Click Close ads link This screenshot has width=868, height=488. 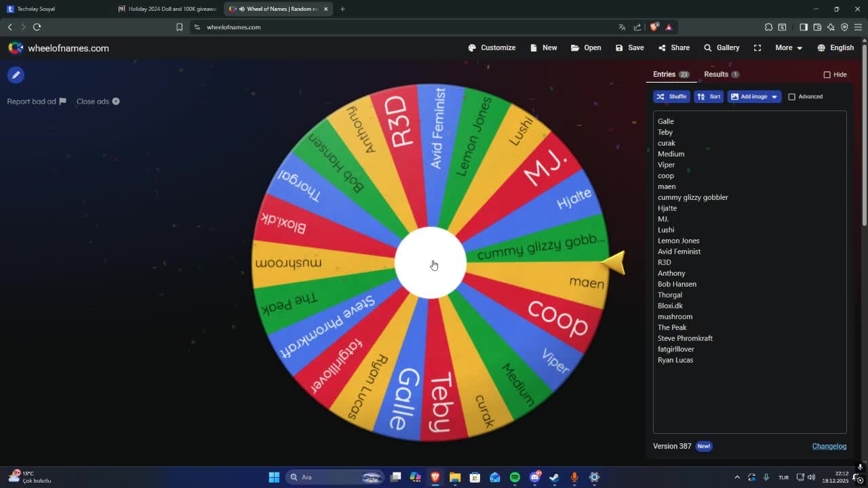[x=93, y=101]
